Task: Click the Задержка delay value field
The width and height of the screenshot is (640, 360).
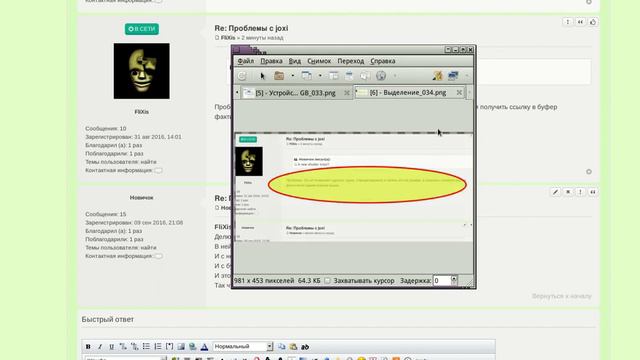Action: (x=442, y=280)
